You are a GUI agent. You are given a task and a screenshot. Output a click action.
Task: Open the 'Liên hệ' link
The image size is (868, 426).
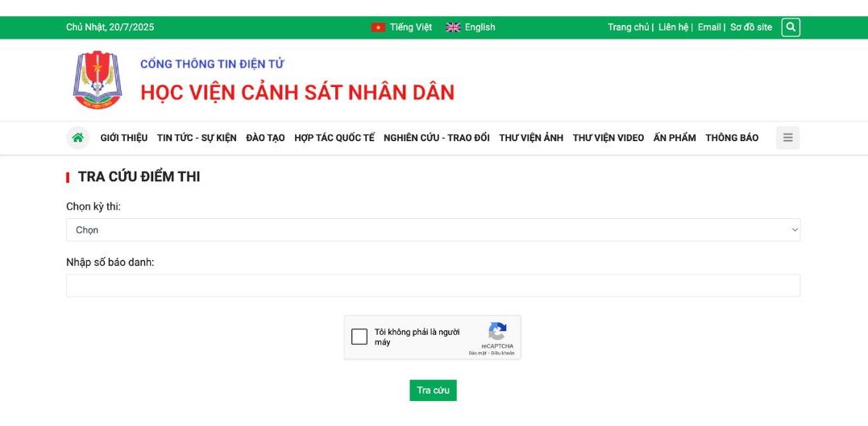[673, 27]
